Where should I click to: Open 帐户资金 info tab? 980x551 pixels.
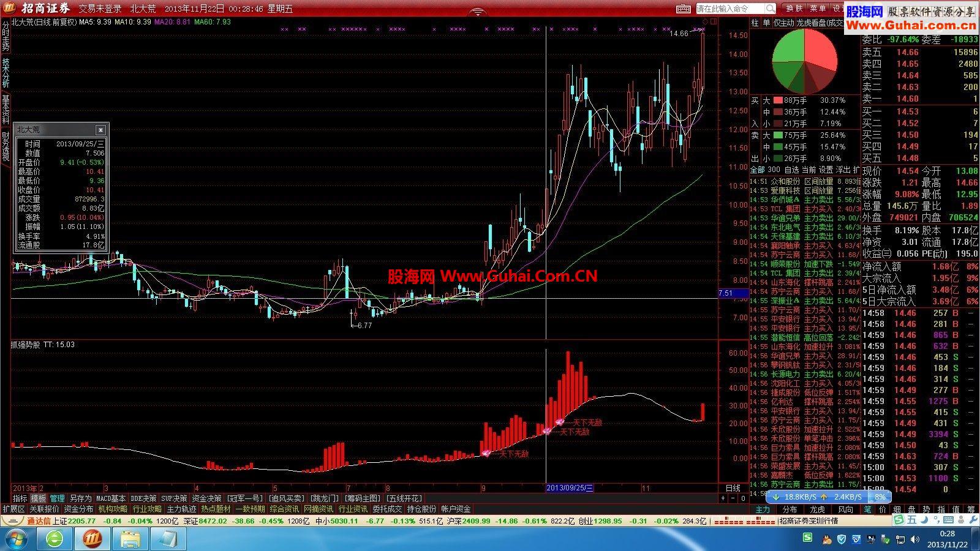(x=456, y=509)
